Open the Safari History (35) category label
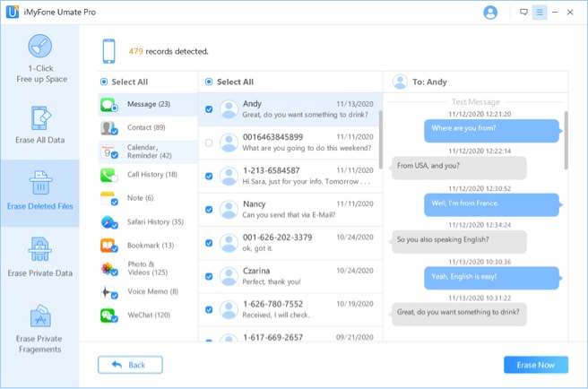 [156, 222]
